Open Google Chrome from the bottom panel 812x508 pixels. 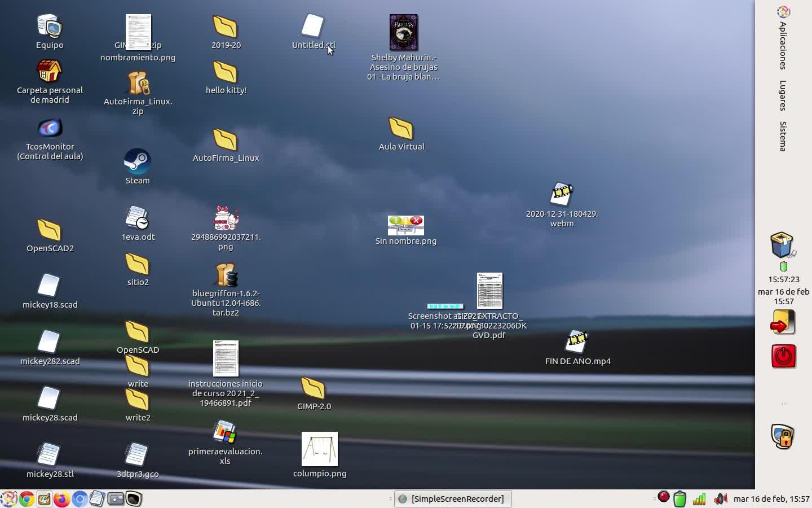[26, 499]
